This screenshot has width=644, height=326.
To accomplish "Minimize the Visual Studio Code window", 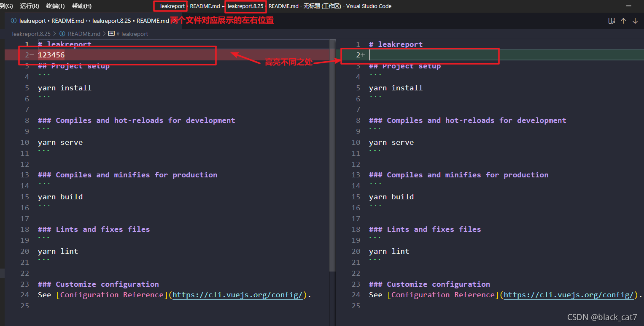I will click(628, 6).
